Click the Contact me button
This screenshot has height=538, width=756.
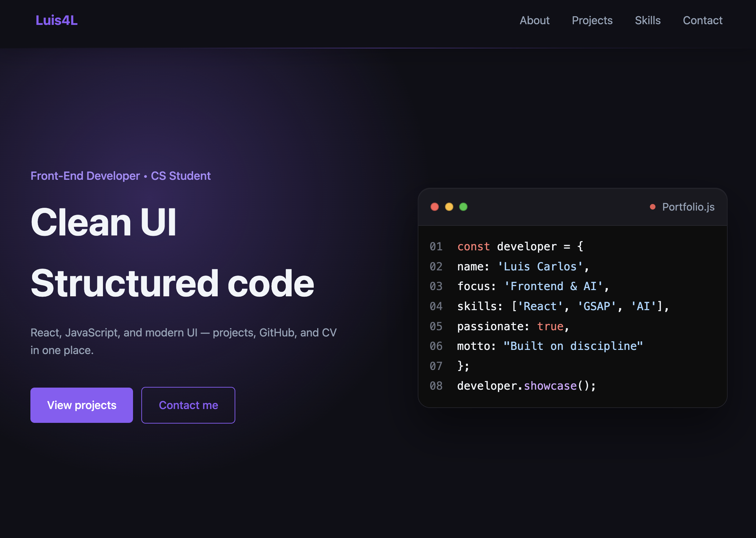[188, 405]
